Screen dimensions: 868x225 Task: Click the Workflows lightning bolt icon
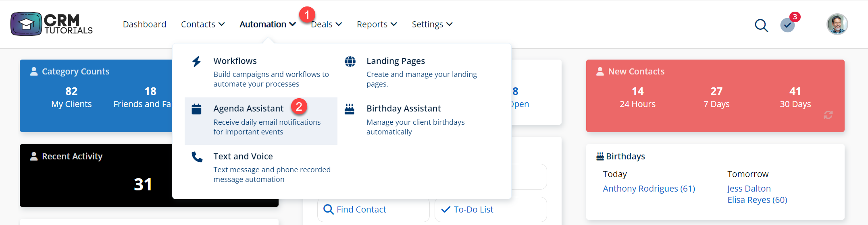(x=196, y=62)
